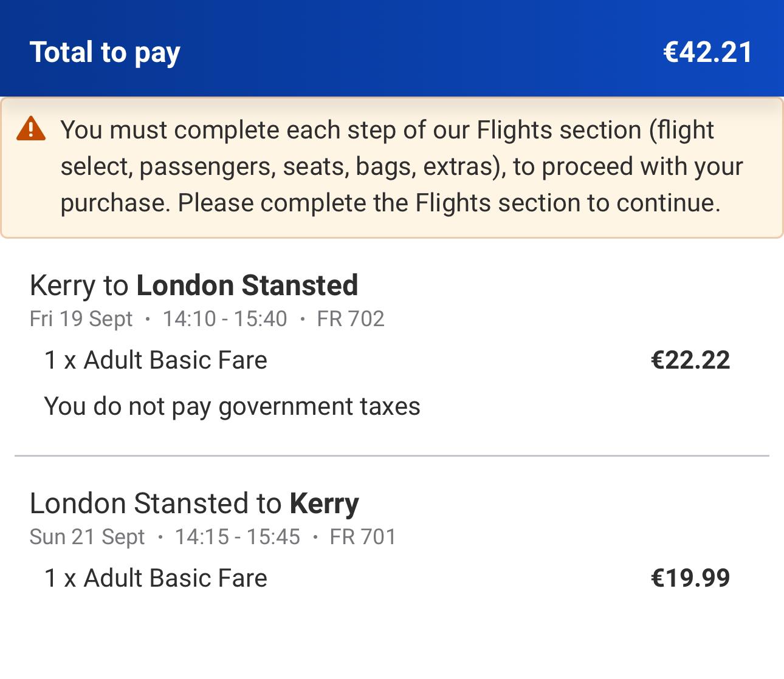Tap the €22.22 outbound fare price
This screenshot has width=784, height=679.
pos(690,360)
